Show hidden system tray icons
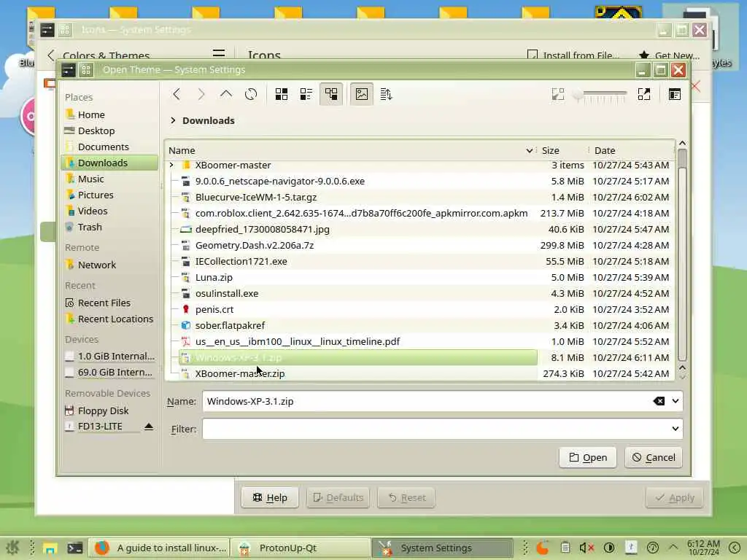 pyautogui.click(x=673, y=548)
